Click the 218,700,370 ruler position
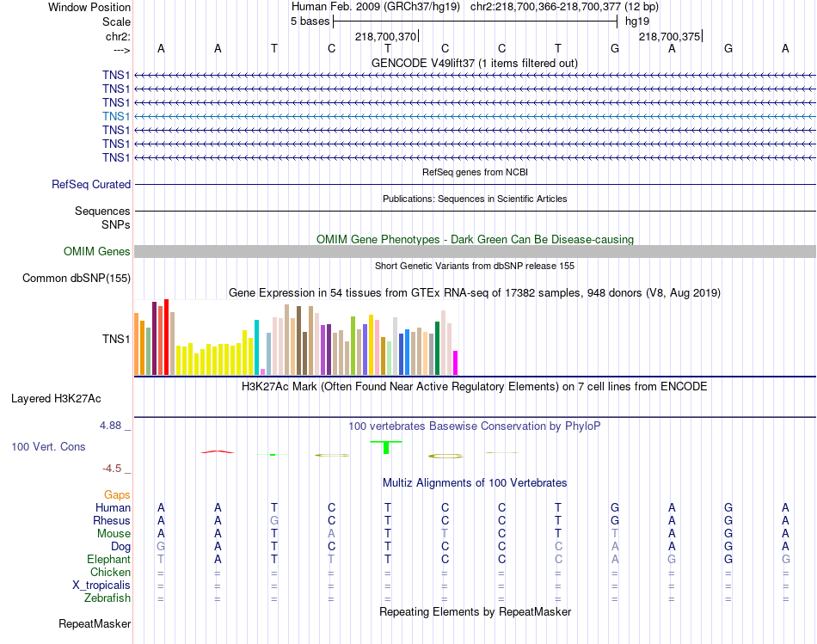This screenshot has height=644, width=817. (x=385, y=36)
